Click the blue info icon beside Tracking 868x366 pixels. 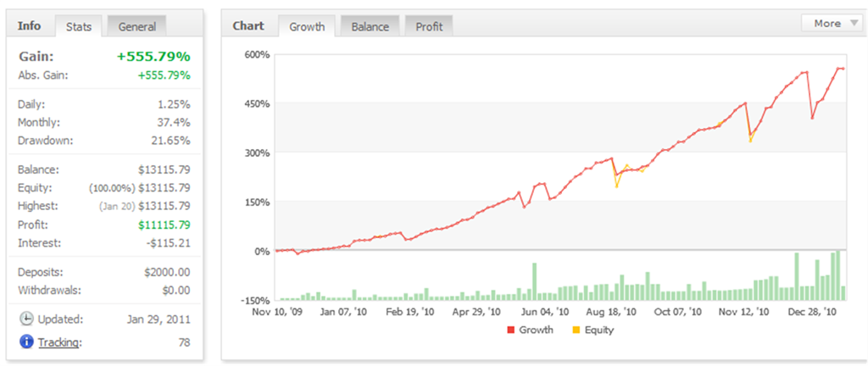[x=26, y=342]
